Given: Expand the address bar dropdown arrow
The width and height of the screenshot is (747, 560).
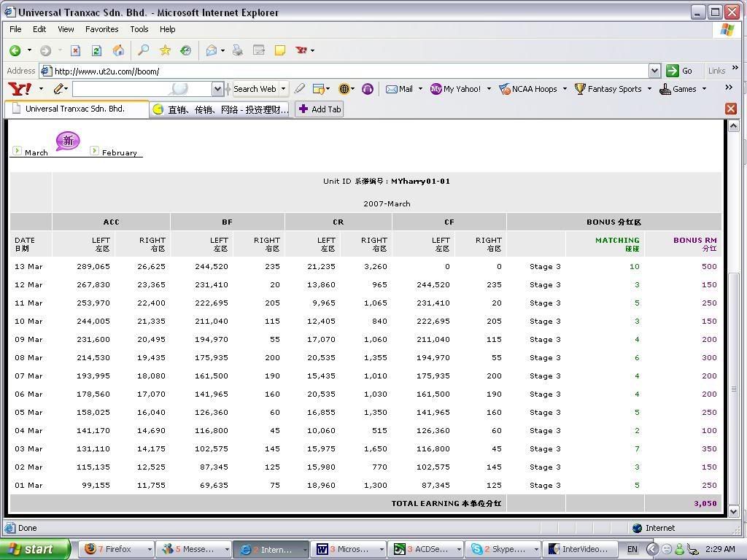Looking at the screenshot, I should (654, 71).
